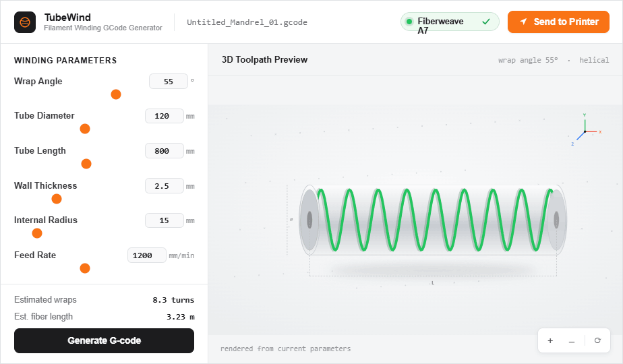
Task: Open the Fiberweave A7 printer selector
Action: click(x=450, y=22)
